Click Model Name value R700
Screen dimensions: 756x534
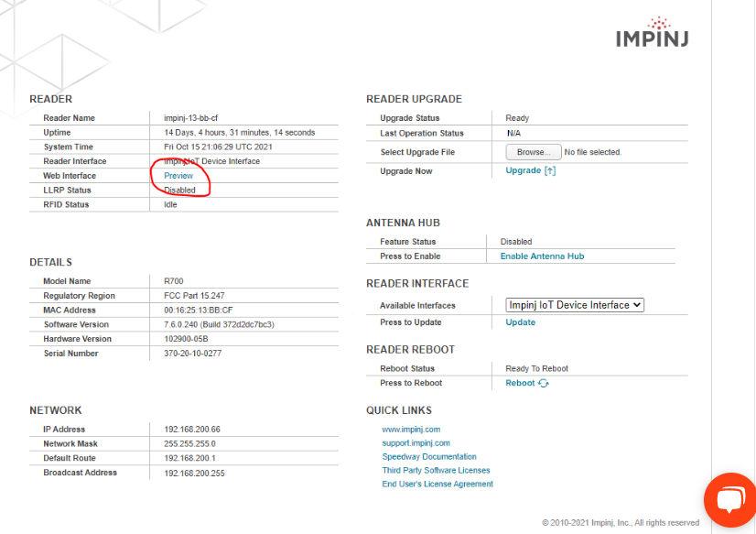pyautogui.click(x=174, y=281)
